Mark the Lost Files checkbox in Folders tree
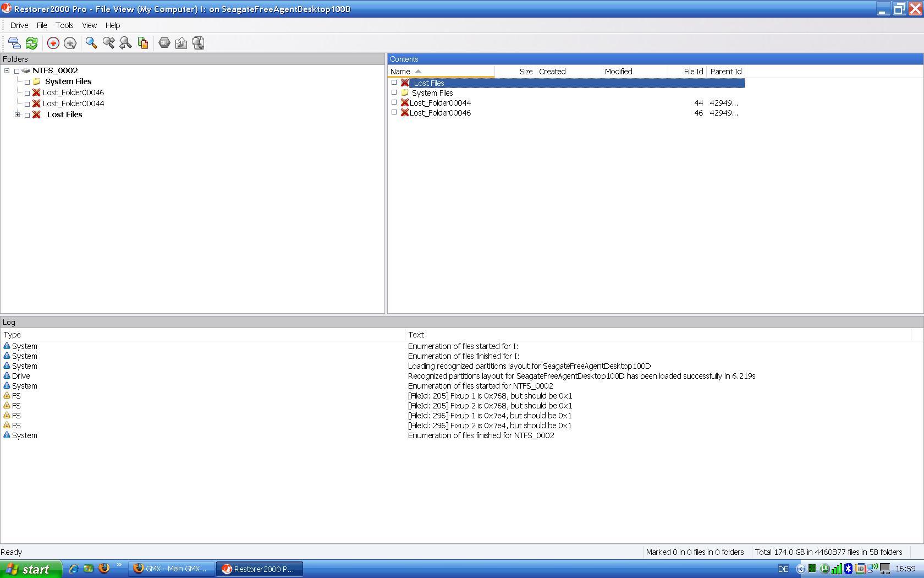This screenshot has height=578, width=924. pos(27,115)
